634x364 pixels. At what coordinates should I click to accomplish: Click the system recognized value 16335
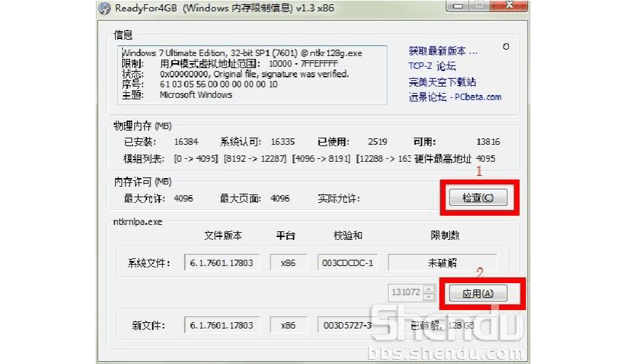point(283,142)
